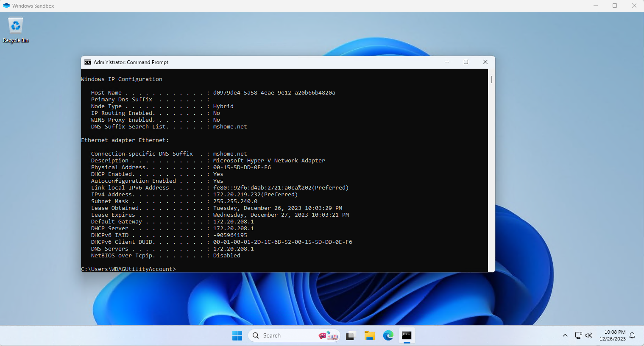This screenshot has height=346, width=644.
Task: Click the Link-local IPv6 address value
Action: (x=281, y=188)
